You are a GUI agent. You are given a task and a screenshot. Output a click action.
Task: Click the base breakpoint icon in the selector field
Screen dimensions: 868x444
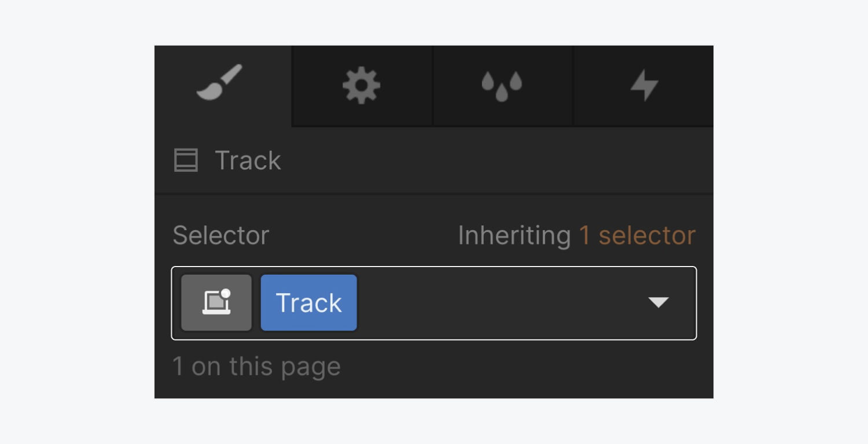point(216,303)
